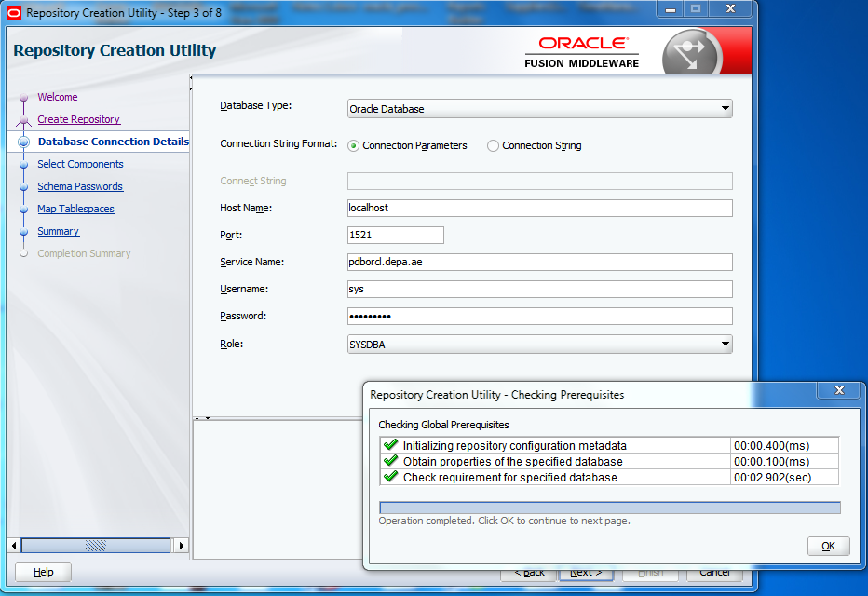The image size is (868, 596).
Task: Click the Help button
Action: pyautogui.click(x=43, y=572)
